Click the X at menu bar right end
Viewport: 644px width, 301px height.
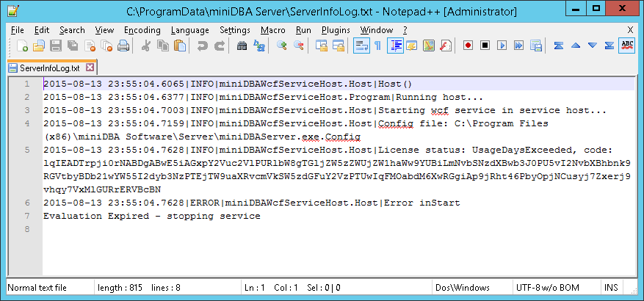[x=630, y=29]
